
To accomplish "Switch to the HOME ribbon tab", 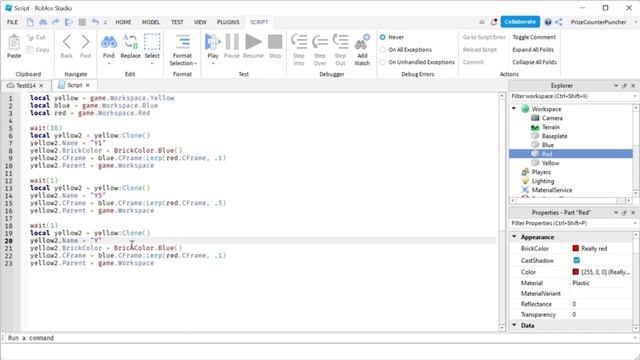I will [123, 22].
